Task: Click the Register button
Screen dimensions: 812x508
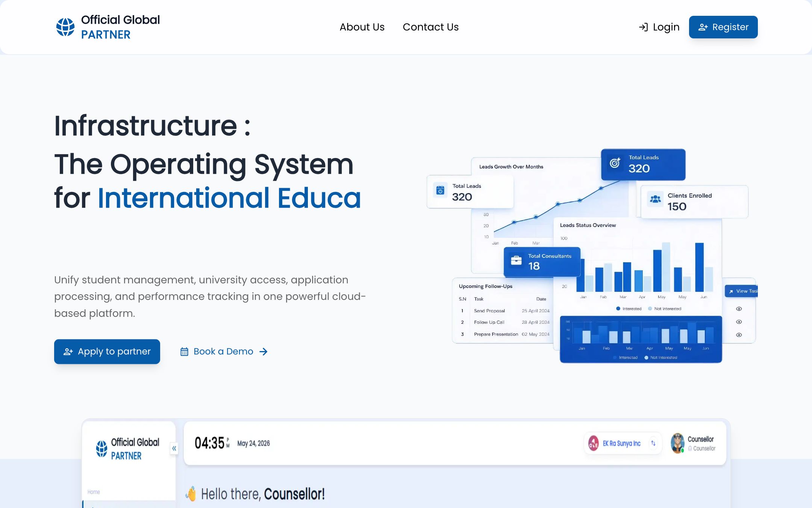Action: coord(723,27)
